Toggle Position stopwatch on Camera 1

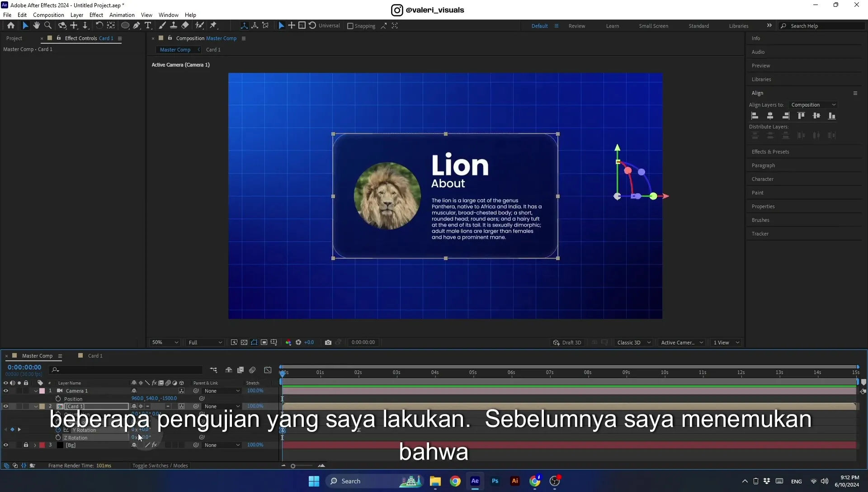coord(58,399)
